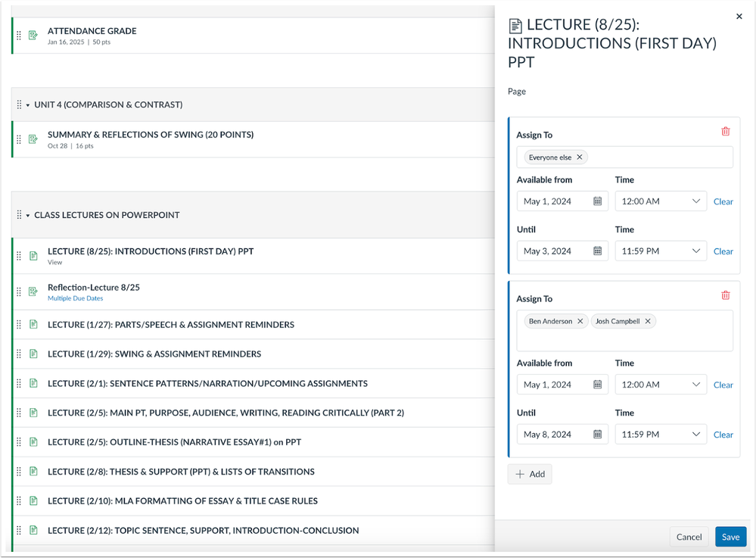This screenshot has height=558, width=756.
Task: Open LECTURE (2/10): MLA FORMATTING page
Action: (x=182, y=501)
